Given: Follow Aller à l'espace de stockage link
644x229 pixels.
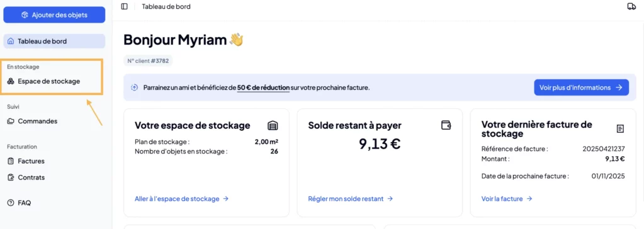Looking at the screenshot, I should coord(181,199).
